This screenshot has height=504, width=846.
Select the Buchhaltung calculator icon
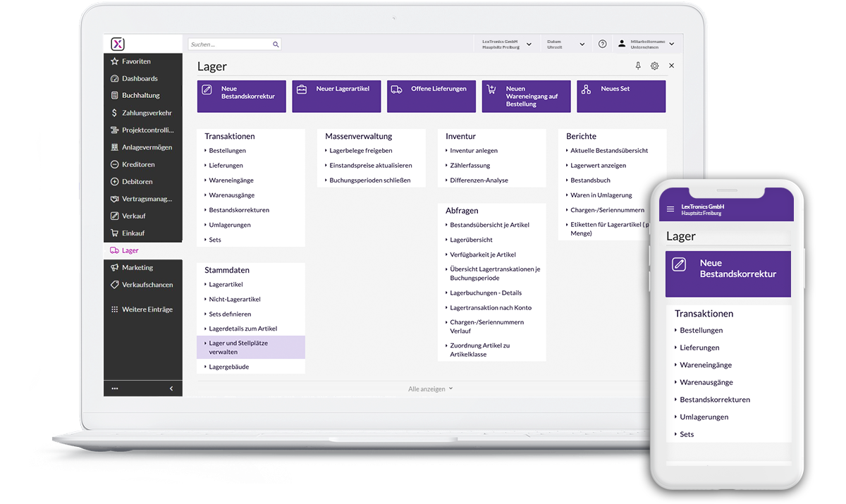[x=114, y=95]
